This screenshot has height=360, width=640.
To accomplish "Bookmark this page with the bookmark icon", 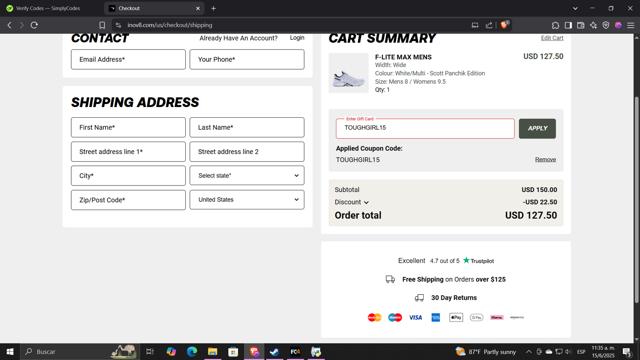I will pos(102,25).
